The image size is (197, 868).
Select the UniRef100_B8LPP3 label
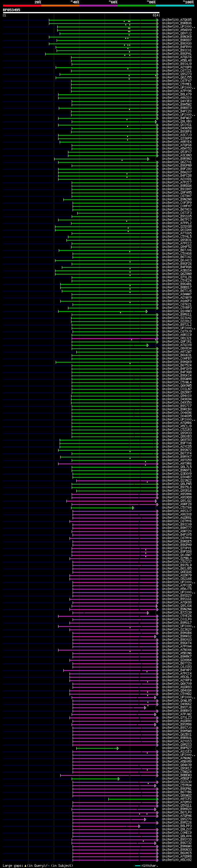point(176,826)
